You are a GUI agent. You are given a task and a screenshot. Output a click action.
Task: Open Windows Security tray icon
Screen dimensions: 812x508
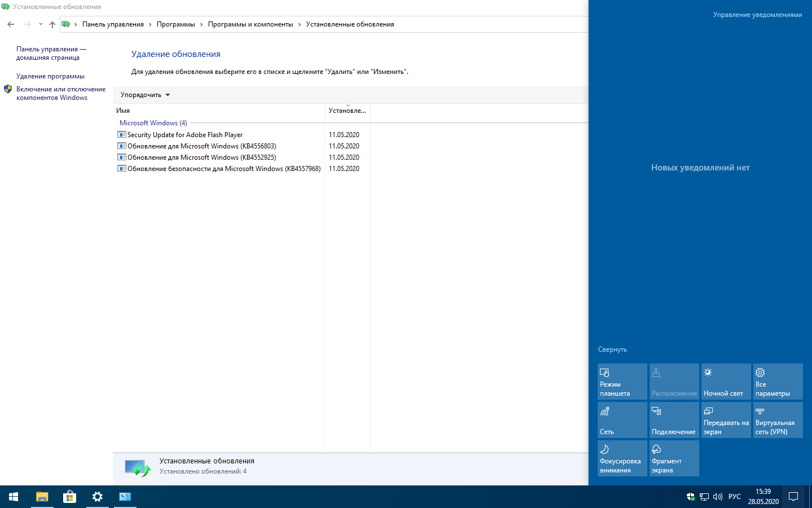(690, 497)
